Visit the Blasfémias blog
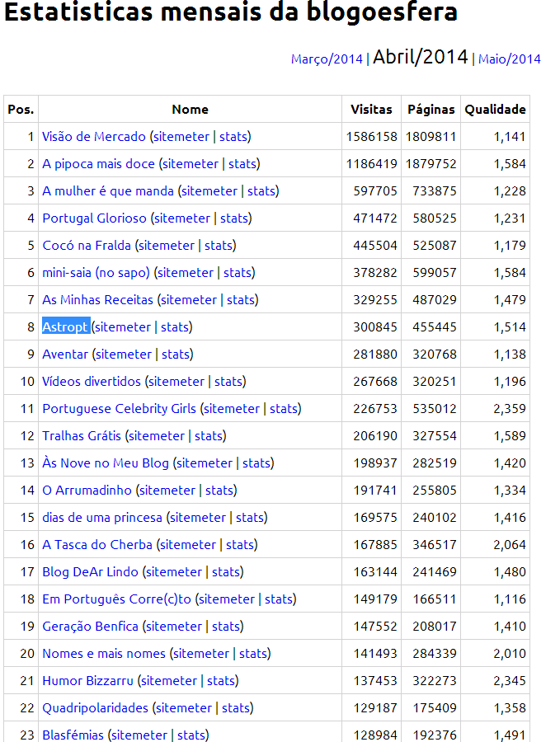560x742 pixels. coord(74,735)
